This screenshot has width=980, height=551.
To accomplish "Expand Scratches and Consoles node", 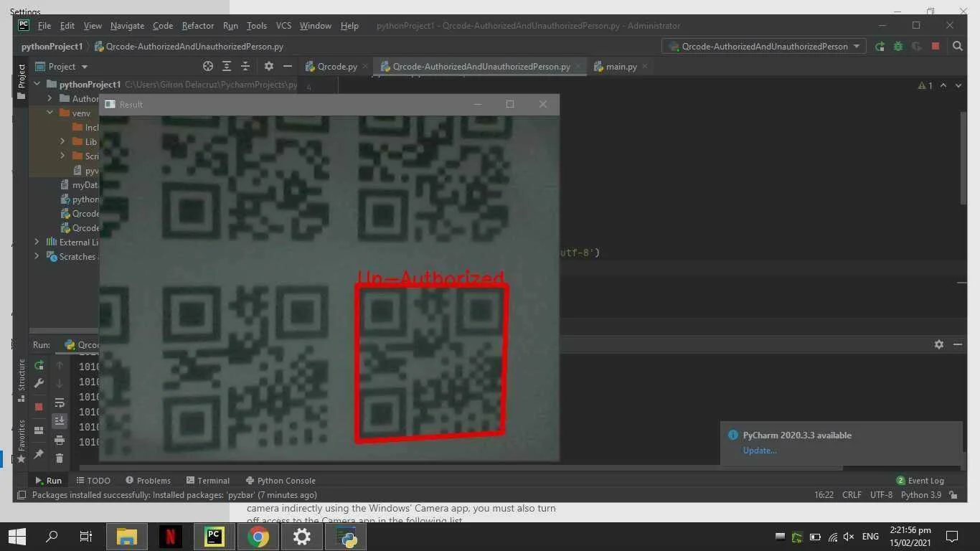I will point(37,256).
